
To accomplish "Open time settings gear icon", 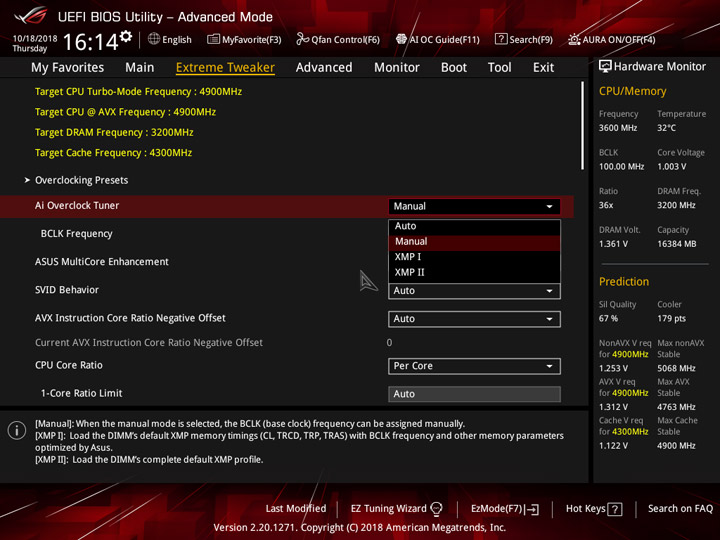I will pyautogui.click(x=126, y=36).
